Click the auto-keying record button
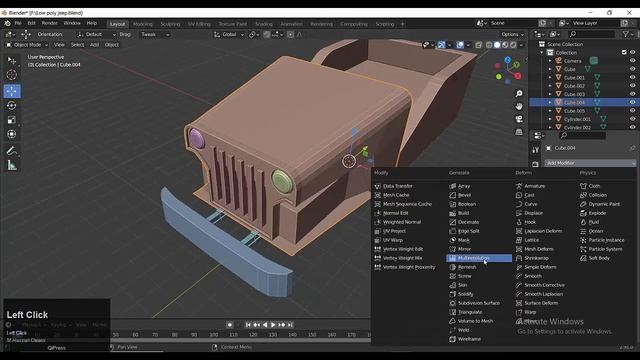 (x=230, y=325)
